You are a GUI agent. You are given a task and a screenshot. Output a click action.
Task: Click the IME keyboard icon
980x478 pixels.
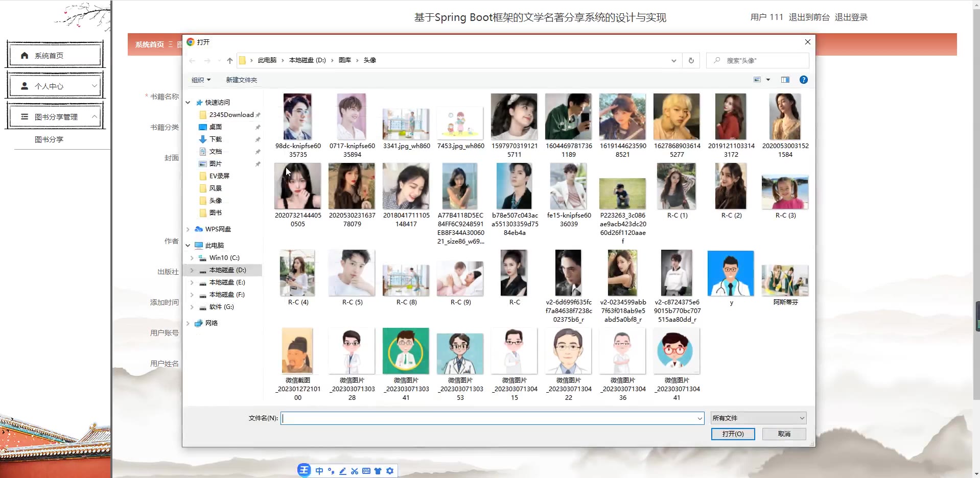(x=366, y=471)
